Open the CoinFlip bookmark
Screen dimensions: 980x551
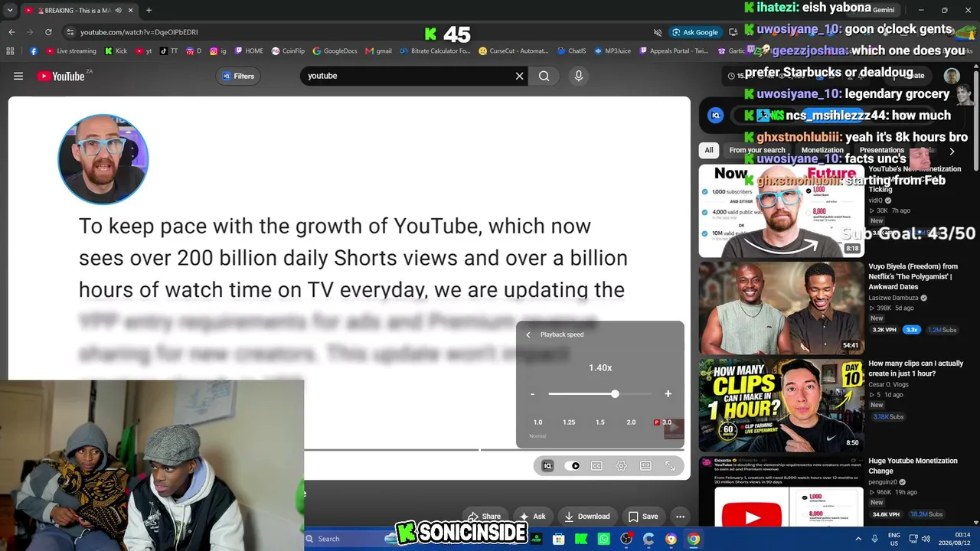(287, 51)
